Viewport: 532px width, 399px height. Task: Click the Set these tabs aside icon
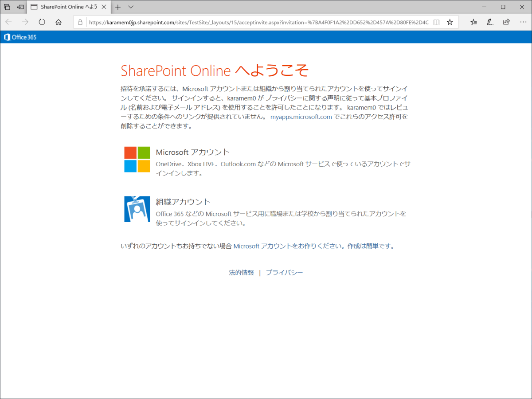(x=20, y=7)
